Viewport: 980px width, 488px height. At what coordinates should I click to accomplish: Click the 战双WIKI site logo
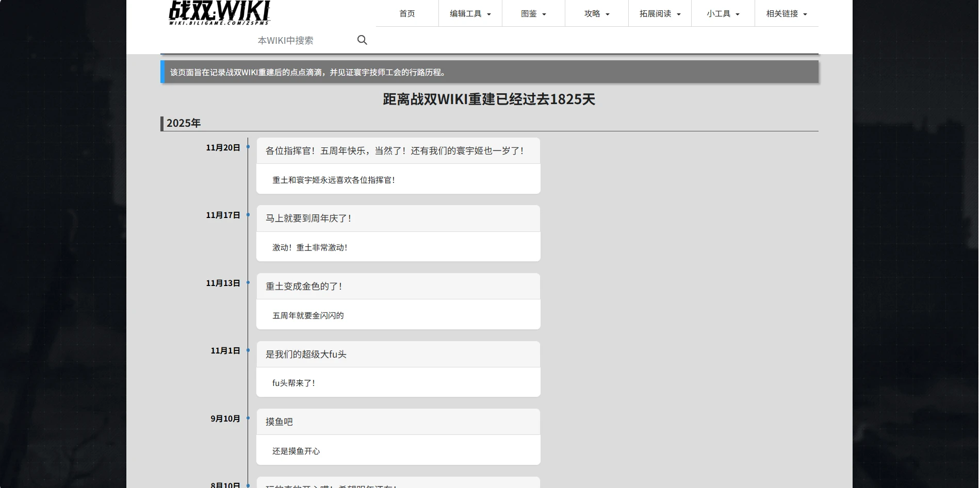[x=219, y=13]
